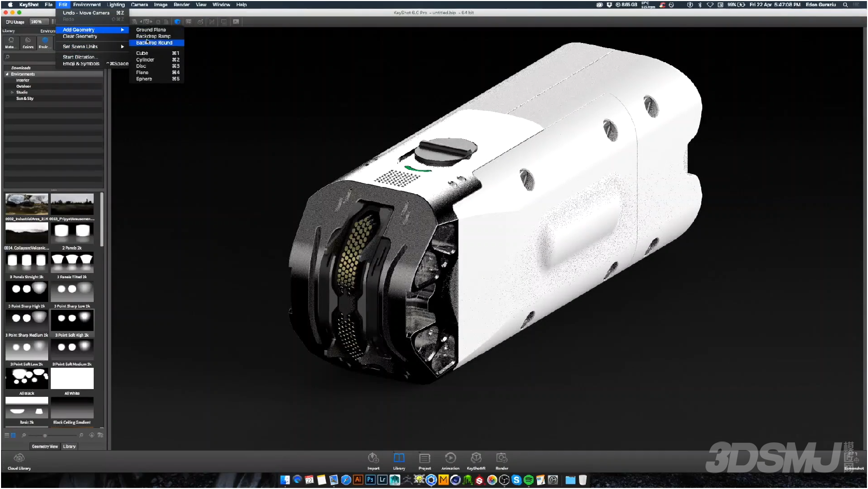
Task: Select the Sun & Sky folder
Action: 25,98
